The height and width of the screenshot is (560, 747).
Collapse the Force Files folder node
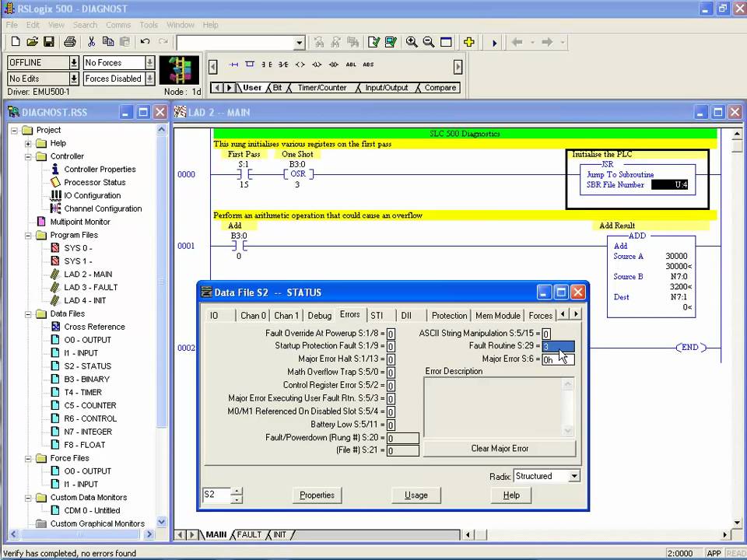point(28,458)
